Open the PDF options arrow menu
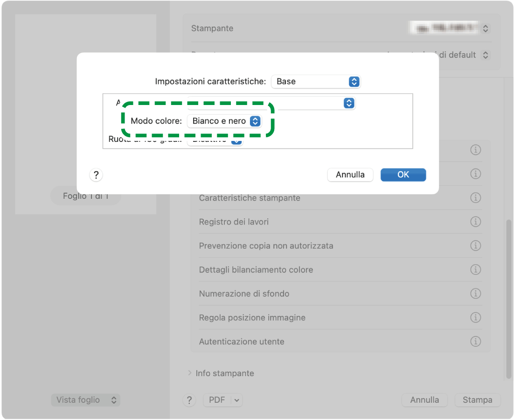The width and height of the screenshot is (514, 420). [x=236, y=400]
